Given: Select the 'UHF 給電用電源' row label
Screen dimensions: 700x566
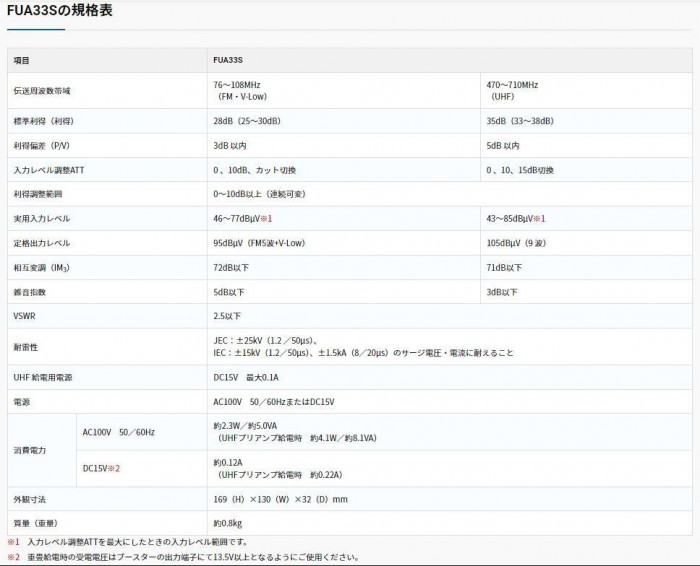Looking at the screenshot, I should point(42,377).
